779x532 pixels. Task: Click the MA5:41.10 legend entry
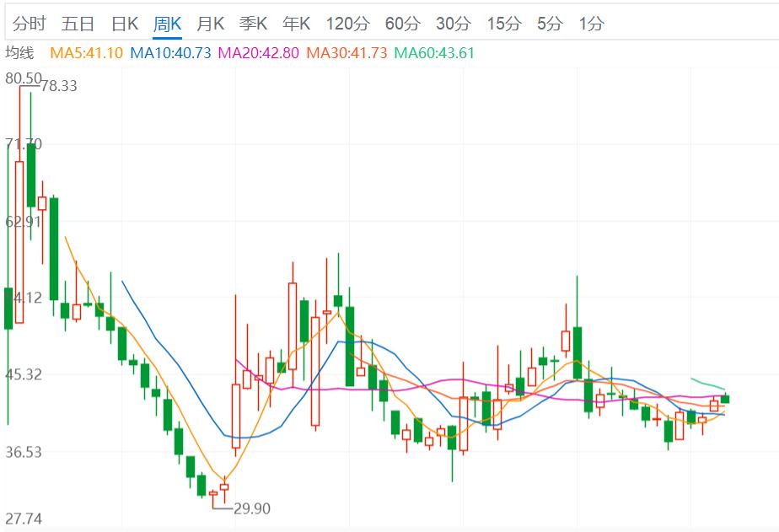click(87, 53)
